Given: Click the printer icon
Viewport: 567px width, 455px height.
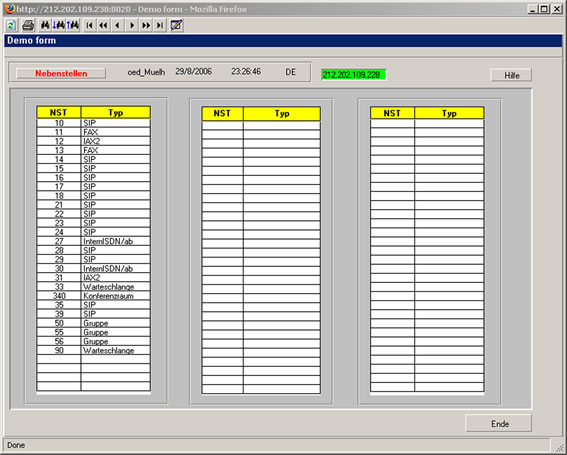Looking at the screenshot, I should click(x=28, y=25).
